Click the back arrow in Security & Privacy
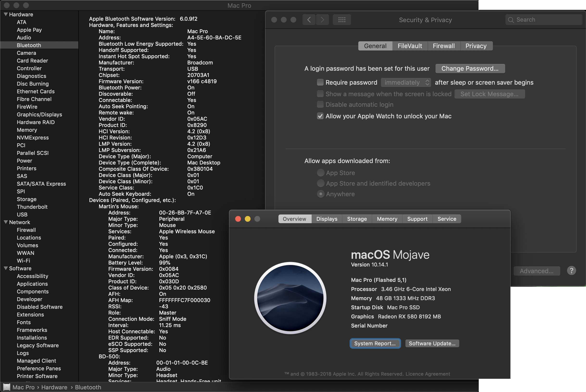The width and height of the screenshot is (586, 392). [x=309, y=20]
